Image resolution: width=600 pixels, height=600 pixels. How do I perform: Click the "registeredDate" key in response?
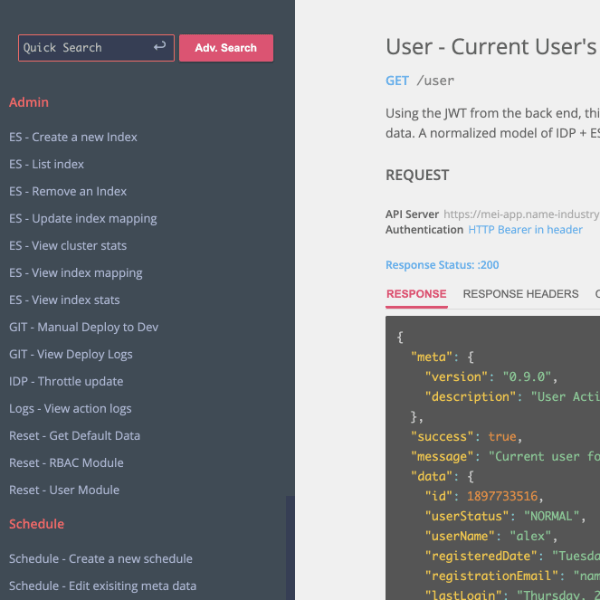(481, 556)
